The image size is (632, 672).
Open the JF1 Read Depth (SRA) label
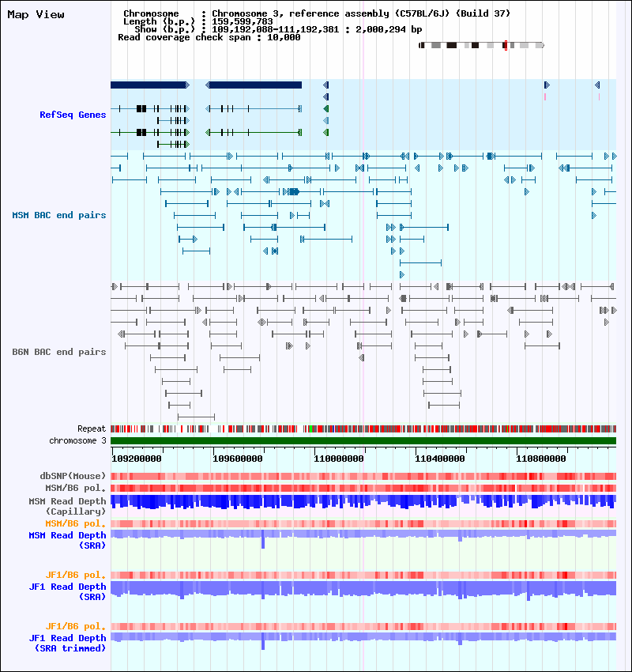(x=67, y=591)
